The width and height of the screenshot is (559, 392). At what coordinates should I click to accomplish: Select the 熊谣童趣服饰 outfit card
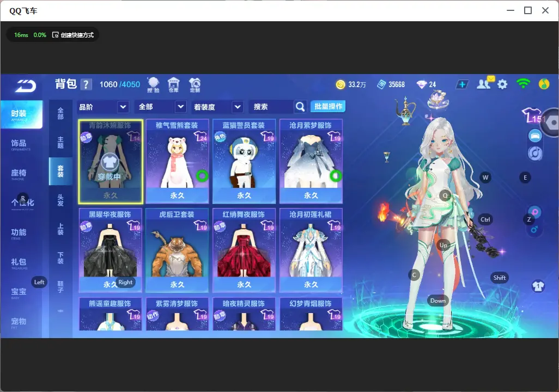(x=111, y=314)
